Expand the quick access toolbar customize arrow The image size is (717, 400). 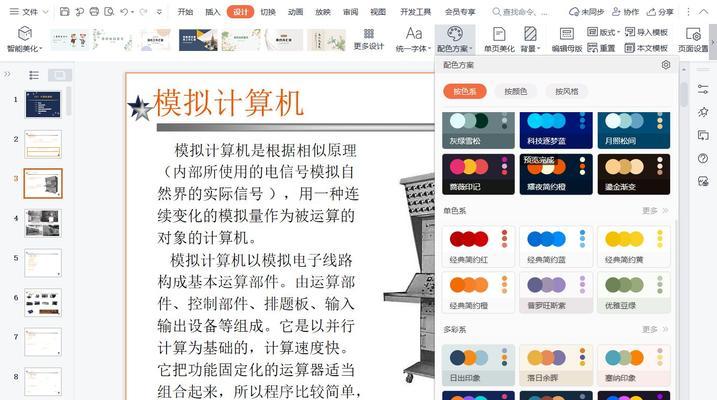click(159, 12)
